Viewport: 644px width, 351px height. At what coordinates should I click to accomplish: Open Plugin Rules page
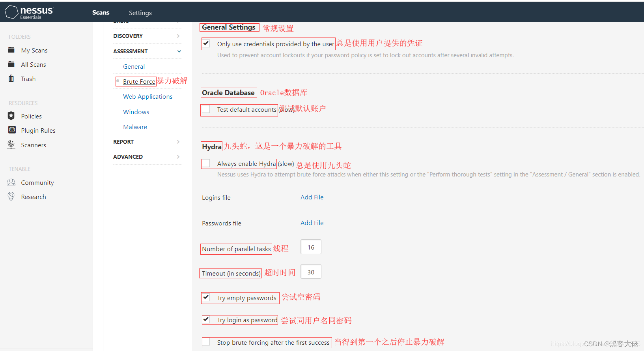click(38, 130)
